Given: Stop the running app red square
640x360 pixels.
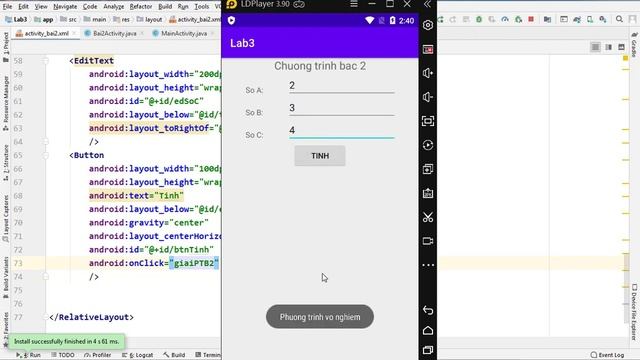Looking at the screenshot, I should 531,19.
